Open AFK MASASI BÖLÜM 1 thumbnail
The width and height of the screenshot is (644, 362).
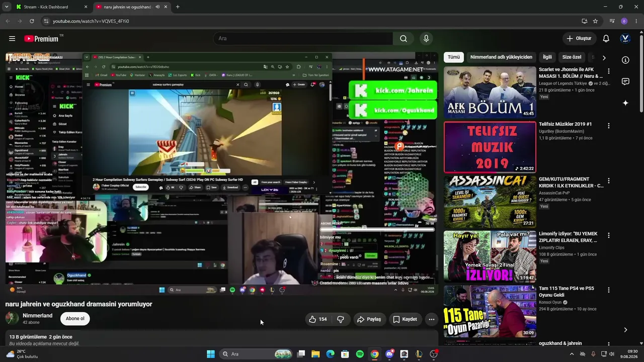490,93
